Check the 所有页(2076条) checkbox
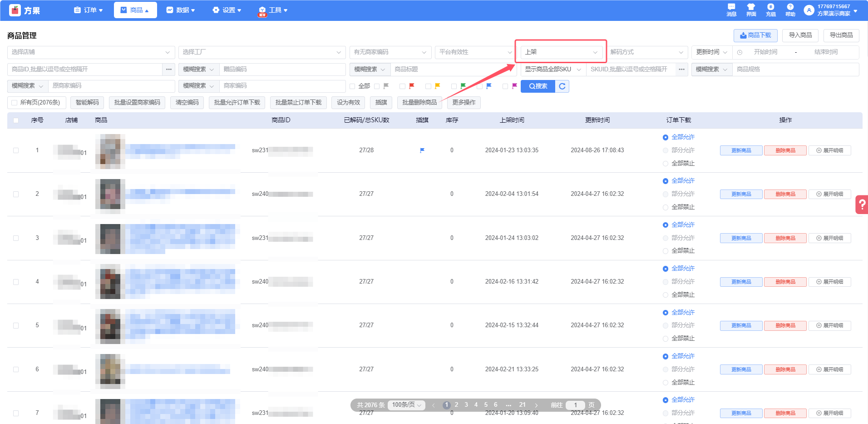The image size is (868, 424). click(x=15, y=103)
